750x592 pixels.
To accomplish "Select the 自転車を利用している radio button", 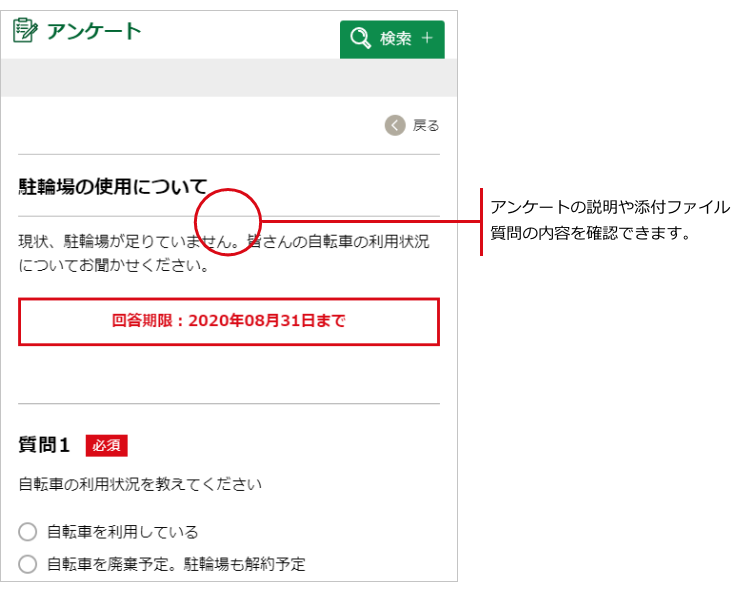I will pyautogui.click(x=28, y=532).
